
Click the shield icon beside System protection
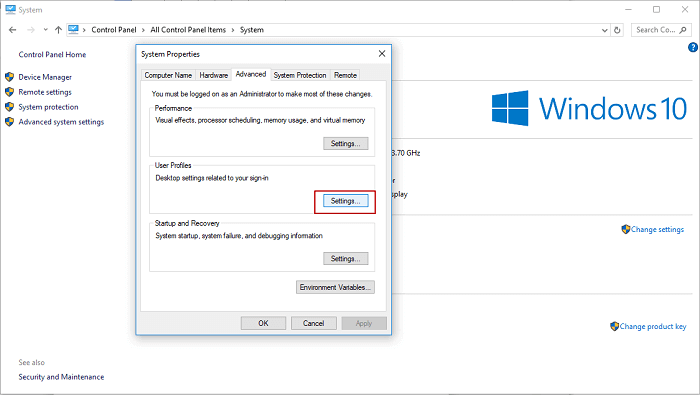click(9, 107)
